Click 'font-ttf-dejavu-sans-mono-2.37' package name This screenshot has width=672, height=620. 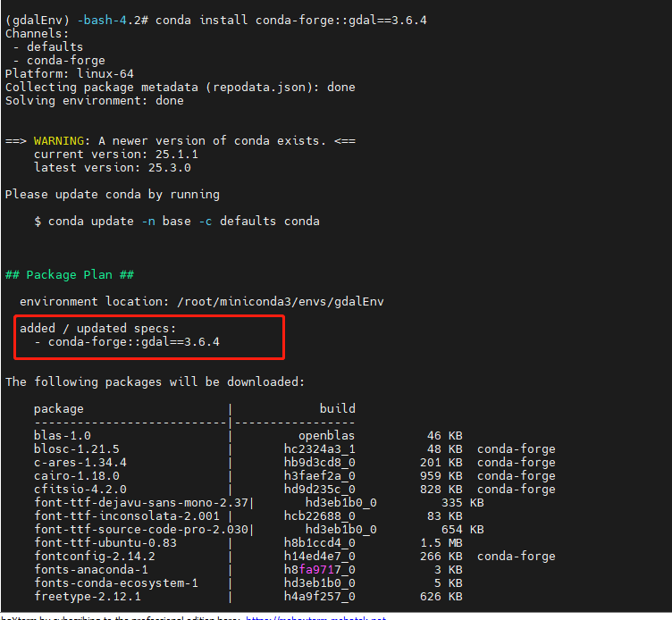[x=141, y=503]
